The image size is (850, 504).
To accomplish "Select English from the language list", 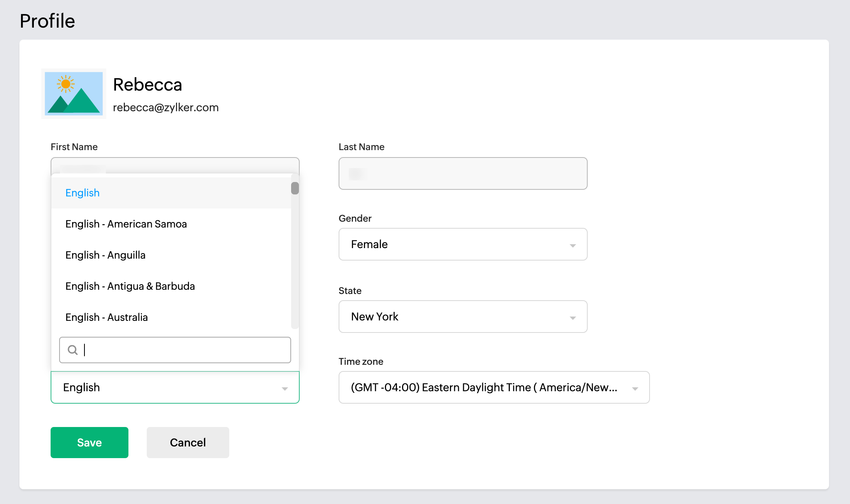I will (x=83, y=193).
